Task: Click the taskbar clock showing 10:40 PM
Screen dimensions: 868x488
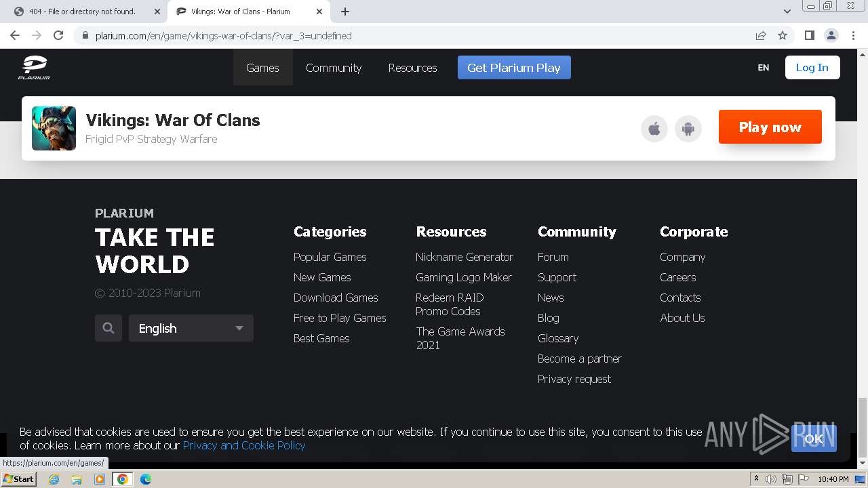Action: pyautogui.click(x=833, y=479)
